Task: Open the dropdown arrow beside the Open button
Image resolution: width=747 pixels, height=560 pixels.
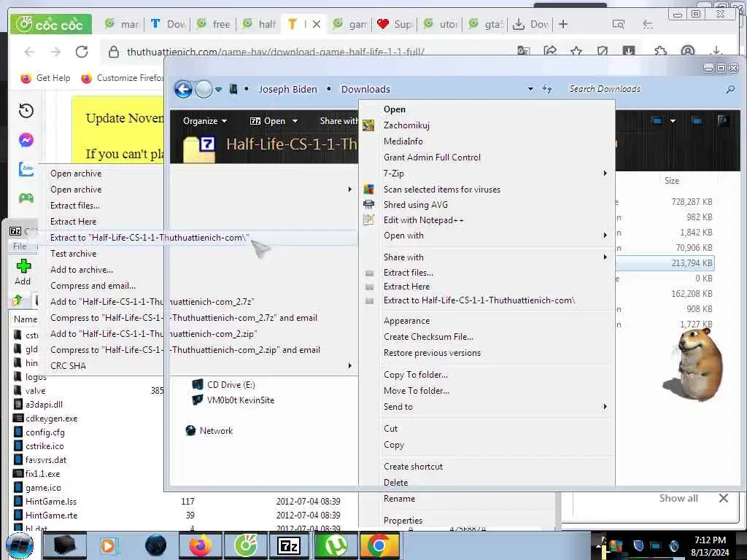Action: coord(295,121)
